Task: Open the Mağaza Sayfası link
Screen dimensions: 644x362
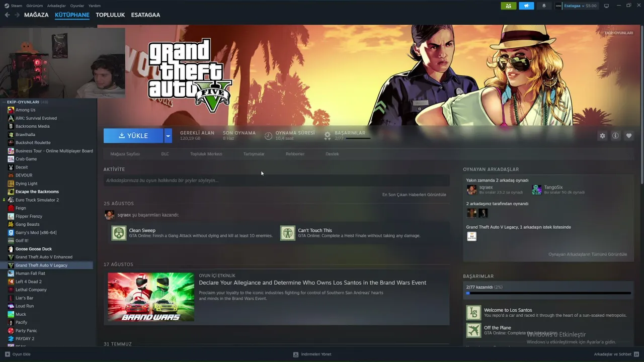Action: 125,154
